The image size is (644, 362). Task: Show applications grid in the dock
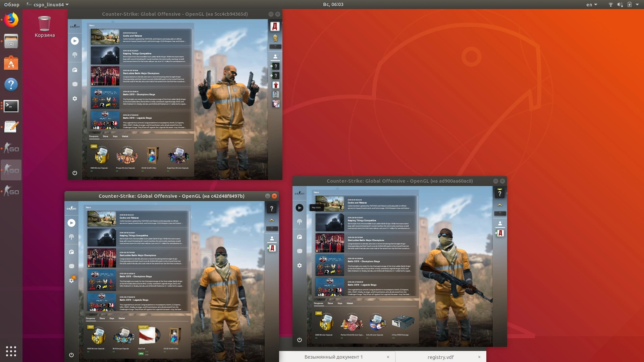[11, 351]
